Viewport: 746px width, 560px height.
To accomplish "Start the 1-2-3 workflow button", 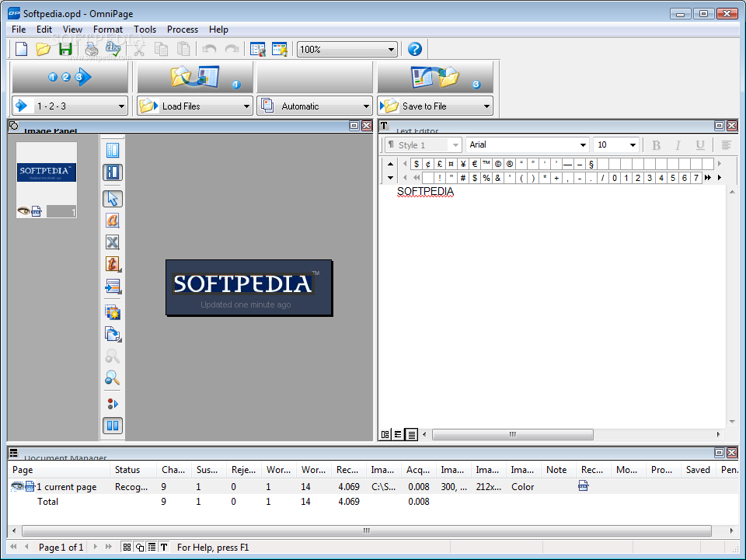I will (x=70, y=77).
